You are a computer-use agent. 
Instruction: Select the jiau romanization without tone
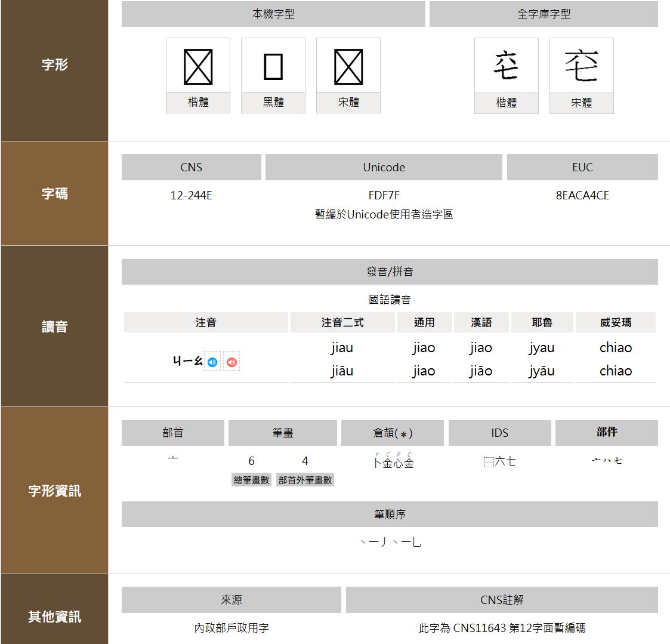[x=342, y=348]
